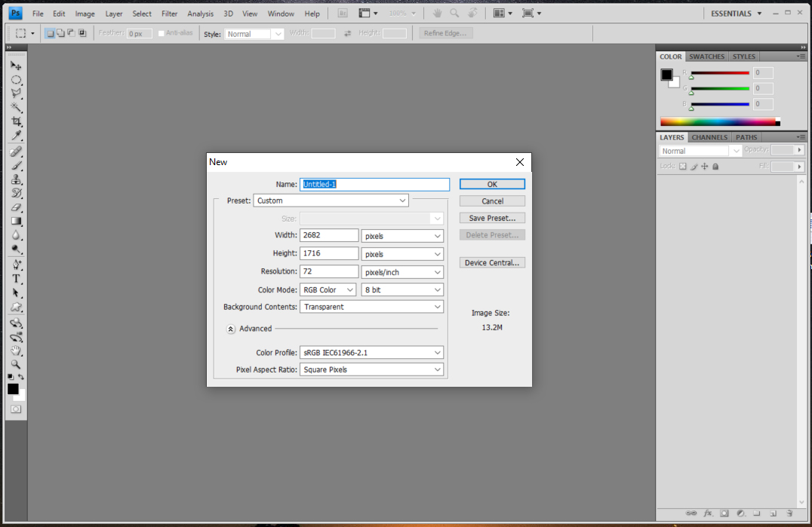Select the Magic Wand tool
This screenshot has width=812, height=527.
(x=16, y=108)
